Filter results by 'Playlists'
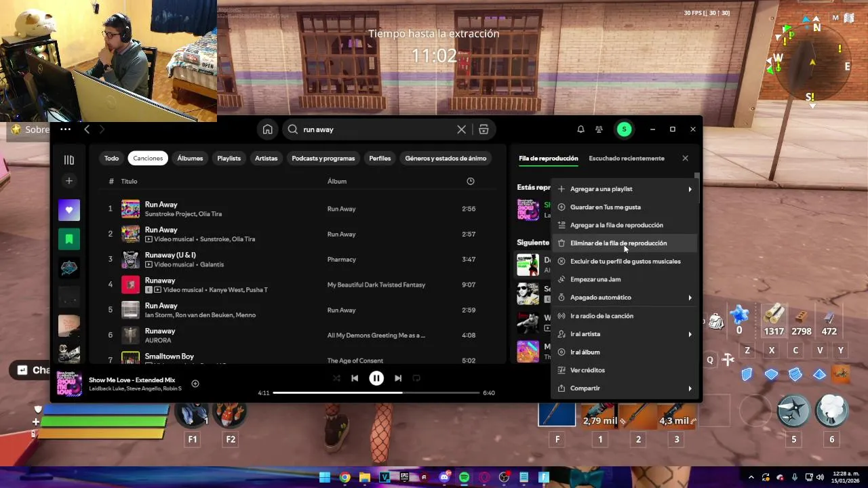Image resolution: width=868 pixels, height=488 pixels. click(229, 158)
